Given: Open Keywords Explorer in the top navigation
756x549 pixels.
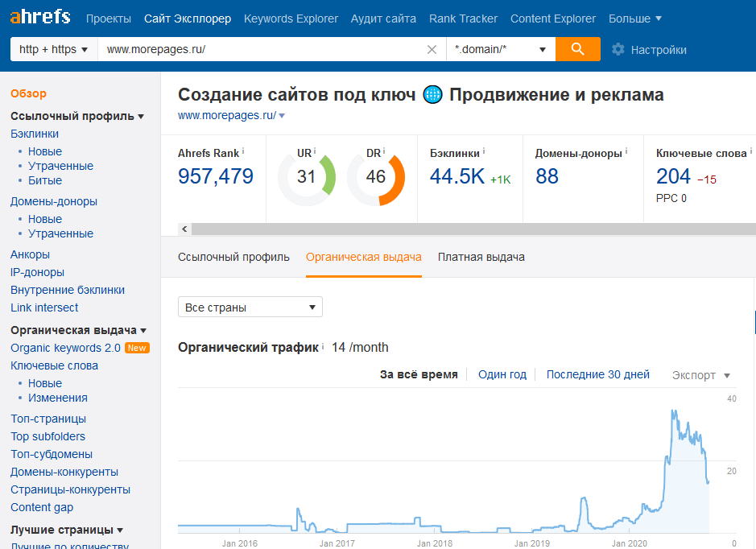Looking at the screenshot, I should point(291,19).
